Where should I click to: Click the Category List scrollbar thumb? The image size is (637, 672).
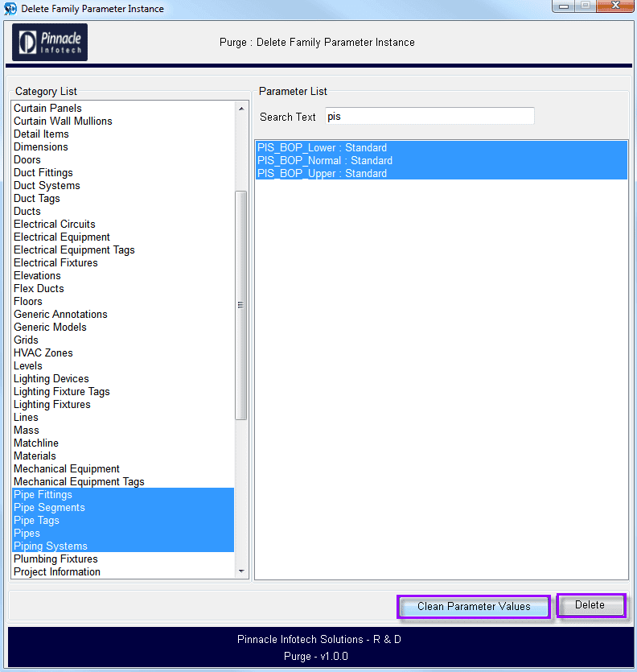pyautogui.click(x=241, y=305)
